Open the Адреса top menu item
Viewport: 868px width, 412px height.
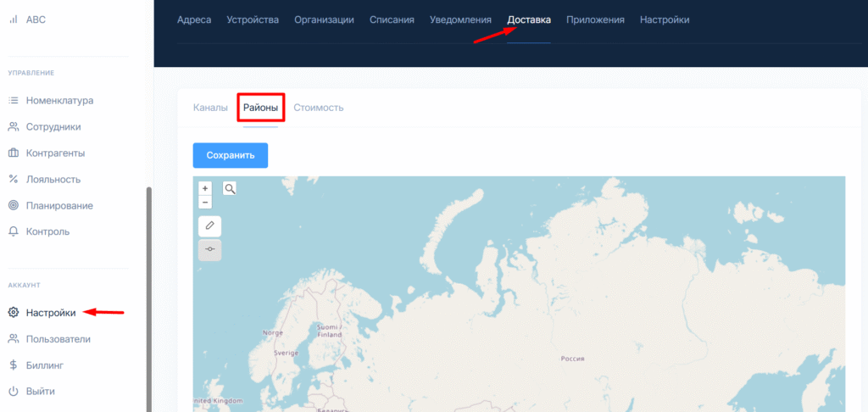[194, 19]
